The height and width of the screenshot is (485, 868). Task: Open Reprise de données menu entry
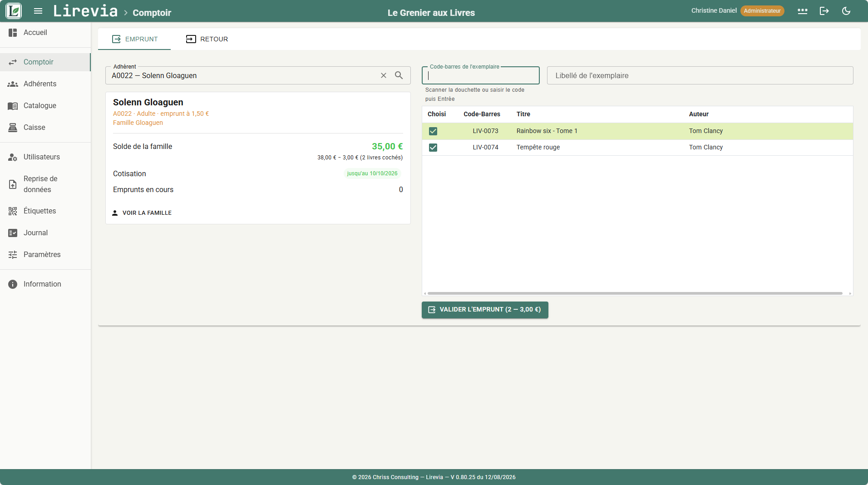(45, 184)
